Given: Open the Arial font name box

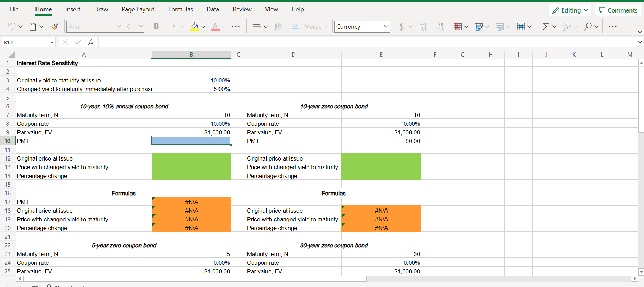Looking at the screenshot, I should [94, 26].
